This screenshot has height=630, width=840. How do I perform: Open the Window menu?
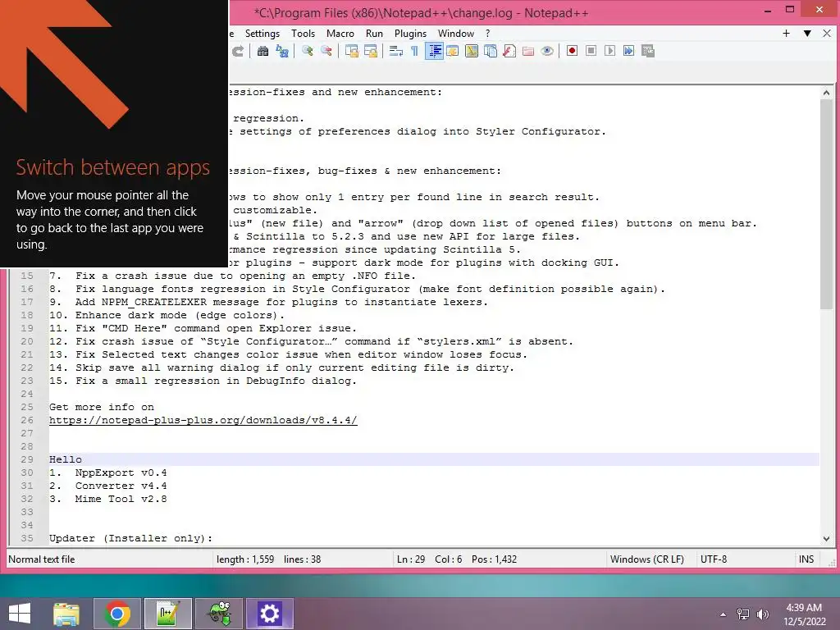(x=456, y=33)
